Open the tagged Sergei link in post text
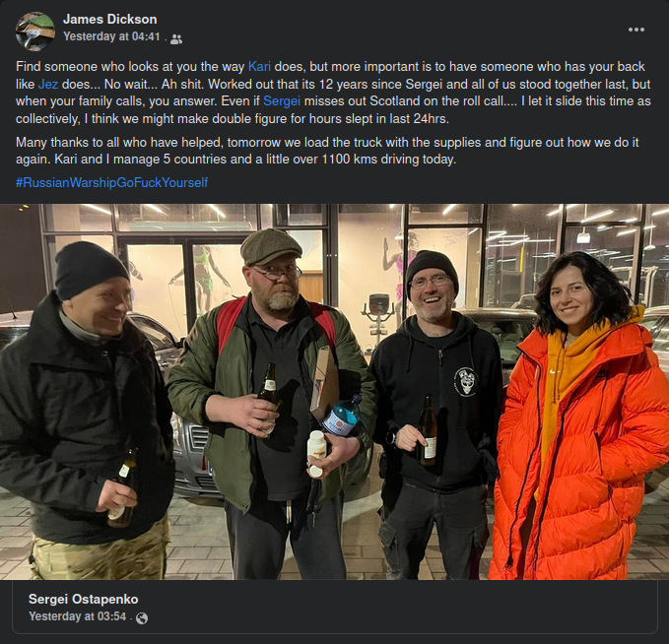 (282, 101)
